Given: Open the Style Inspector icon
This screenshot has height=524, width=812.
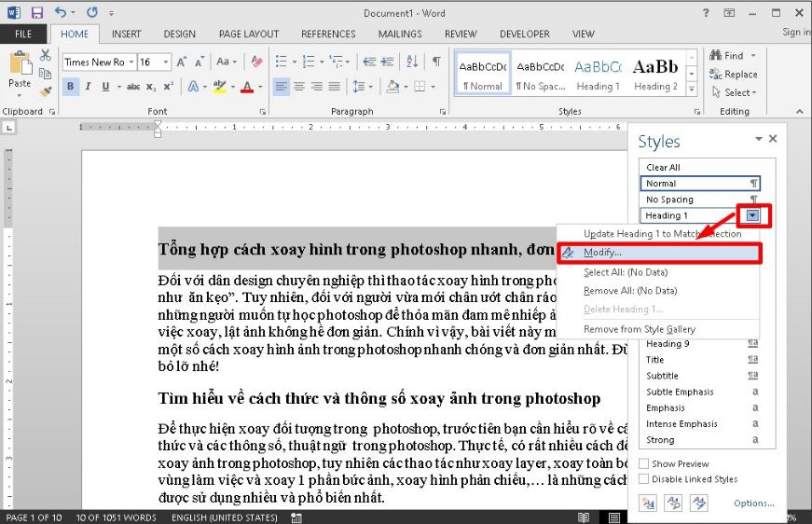Looking at the screenshot, I should (x=673, y=503).
